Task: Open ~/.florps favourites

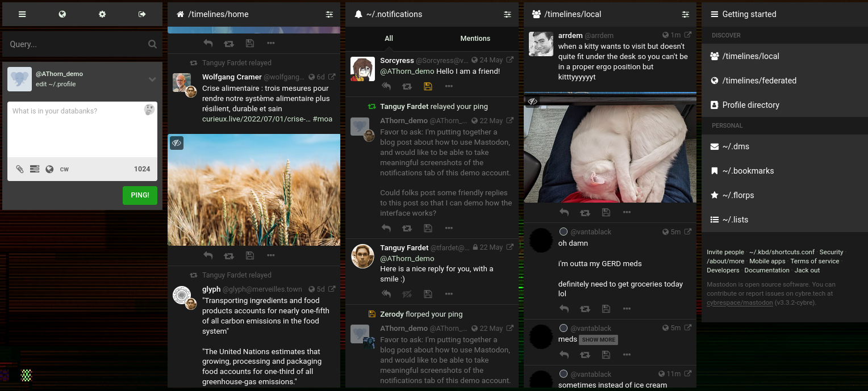Action: coord(784,195)
